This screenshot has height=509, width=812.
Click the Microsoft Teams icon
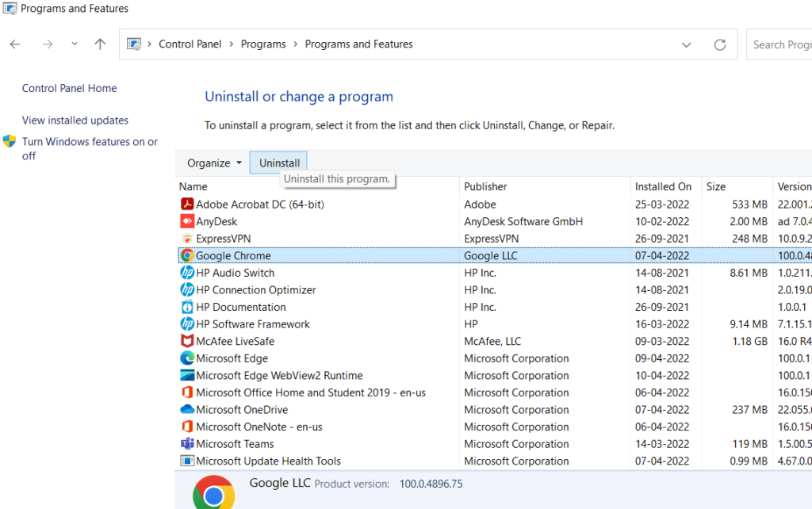tap(187, 443)
